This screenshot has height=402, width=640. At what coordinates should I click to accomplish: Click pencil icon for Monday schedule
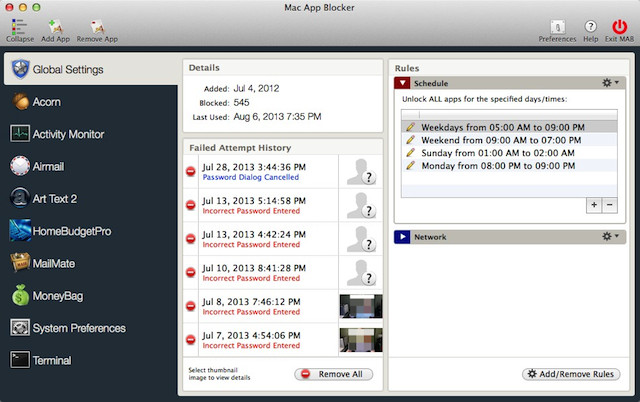(411, 165)
